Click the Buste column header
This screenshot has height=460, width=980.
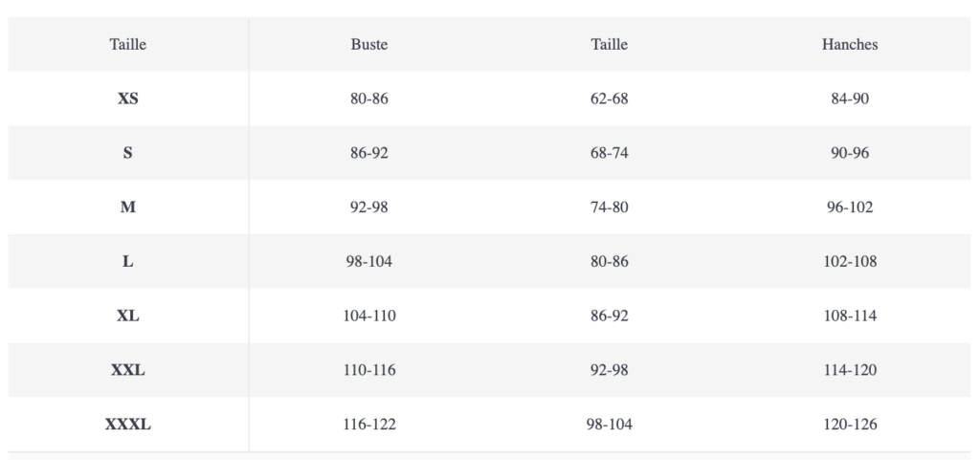click(369, 44)
